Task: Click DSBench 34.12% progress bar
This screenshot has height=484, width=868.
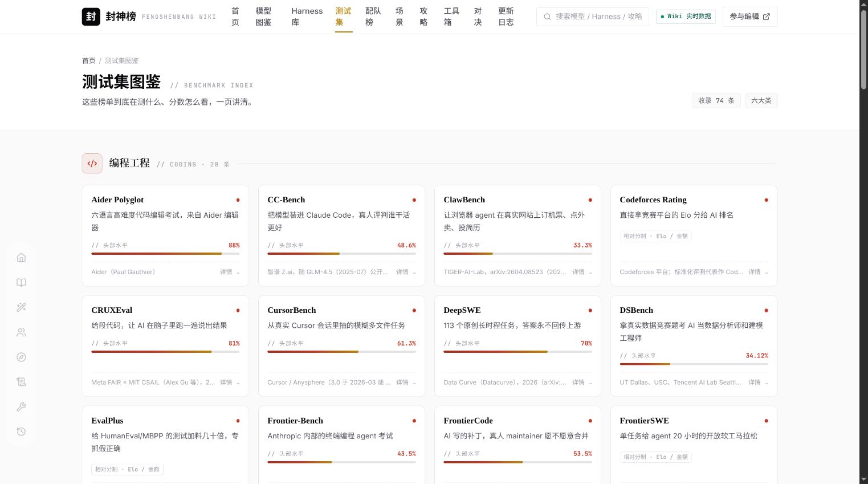Action: point(694,364)
